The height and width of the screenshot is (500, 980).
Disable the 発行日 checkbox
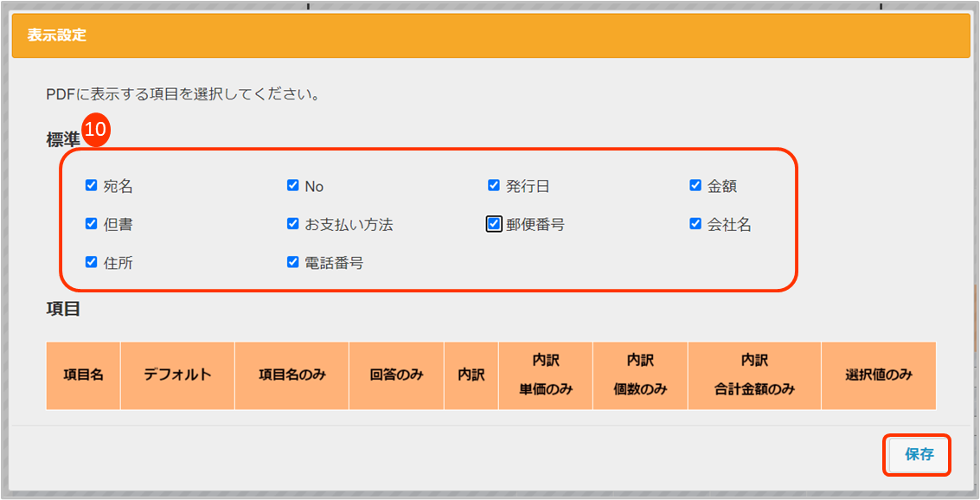tap(494, 185)
